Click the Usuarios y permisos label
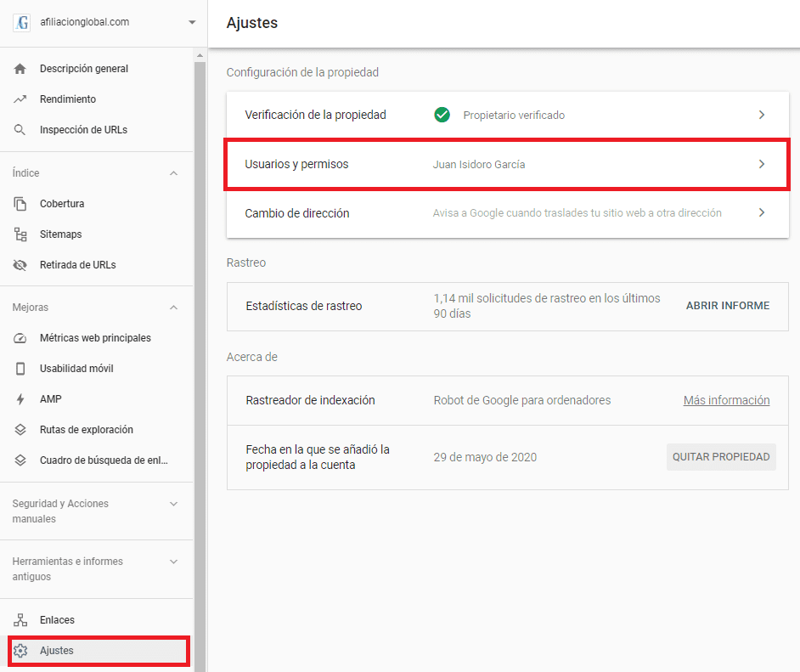Viewport: 800px width, 672px height. 296,164
